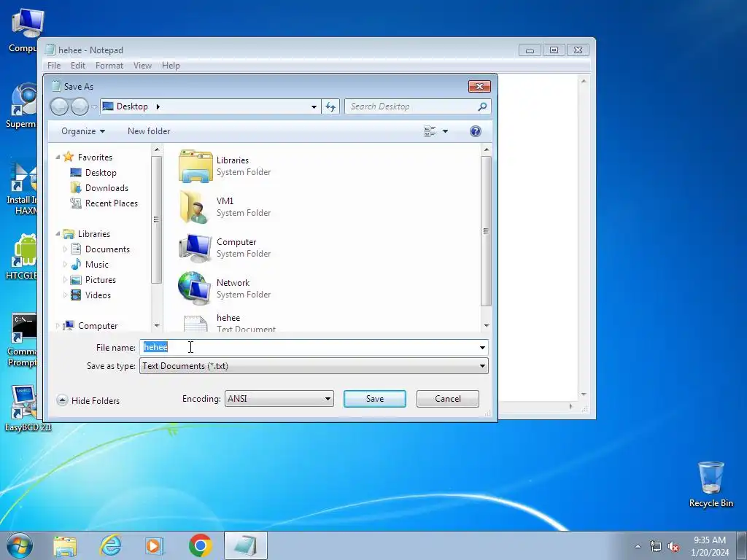
Task: Select the Computer icon in the file list
Action: pos(195,248)
